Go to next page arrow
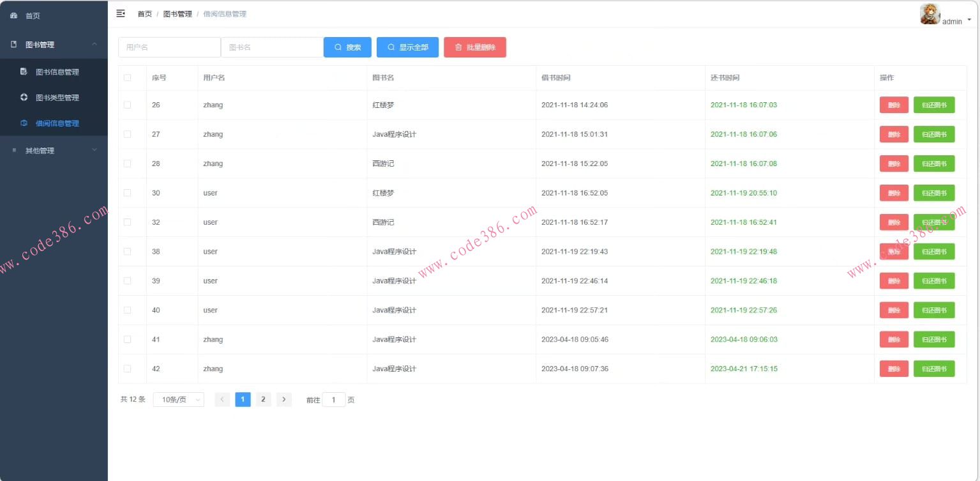This screenshot has width=980, height=481. click(x=284, y=400)
